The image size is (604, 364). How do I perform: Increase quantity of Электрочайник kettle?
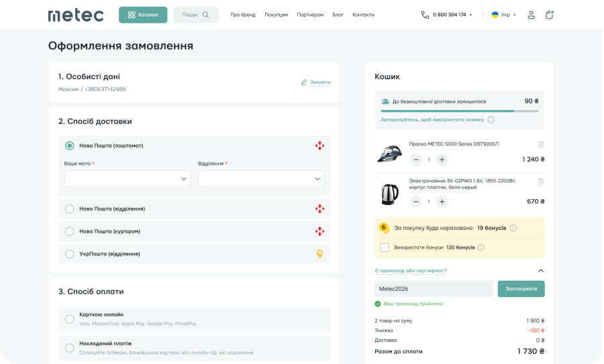coord(442,201)
